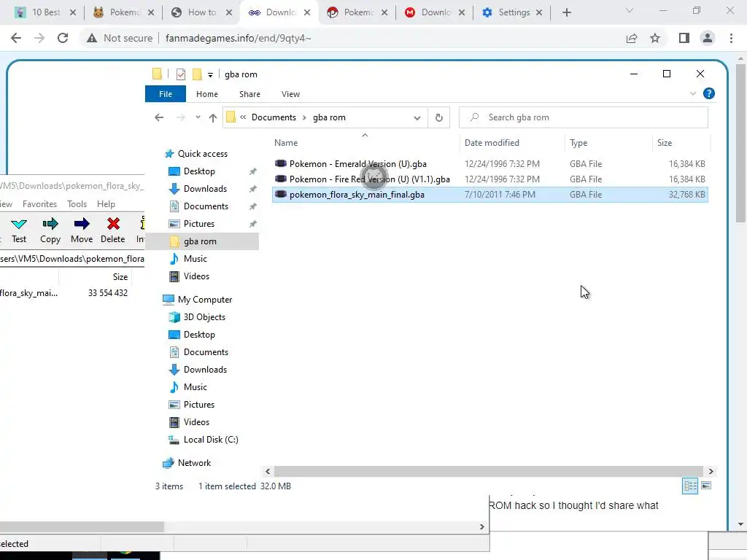Go back in File Explorer

click(159, 117)
